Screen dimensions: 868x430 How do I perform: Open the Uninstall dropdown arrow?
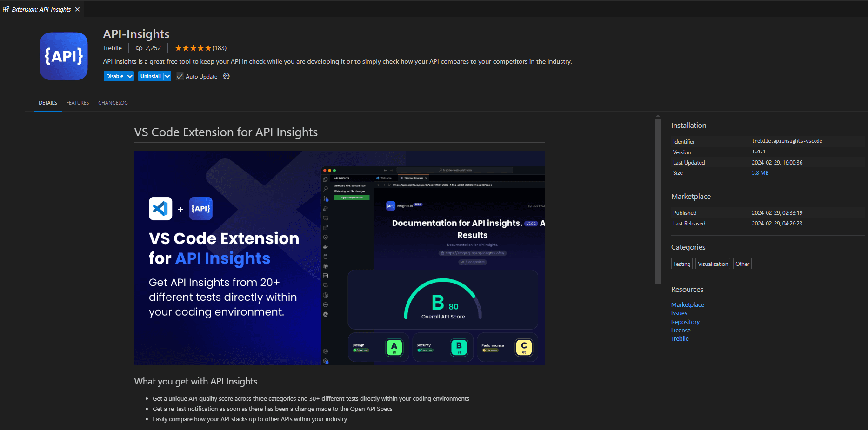(x=167, y=76)
